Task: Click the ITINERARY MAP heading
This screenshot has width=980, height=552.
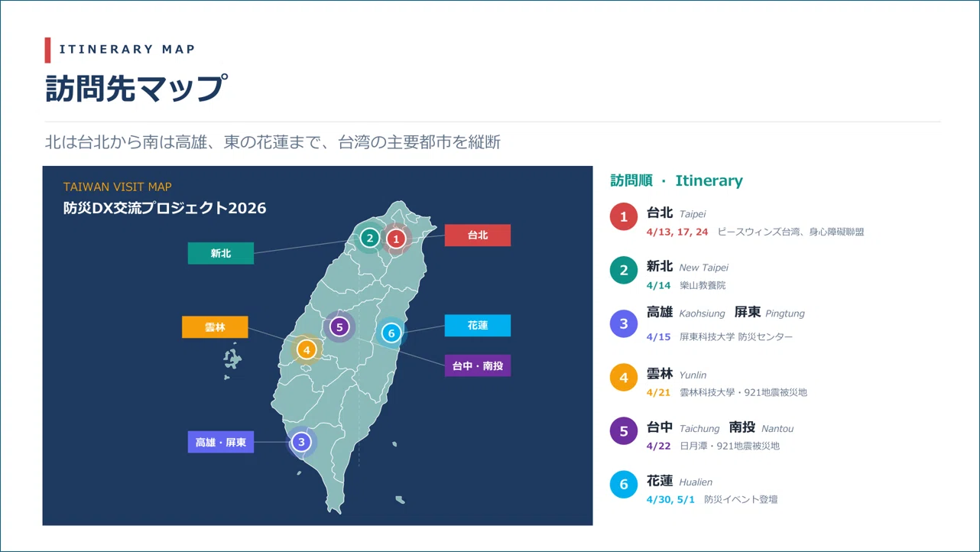Action: [127, 49]
